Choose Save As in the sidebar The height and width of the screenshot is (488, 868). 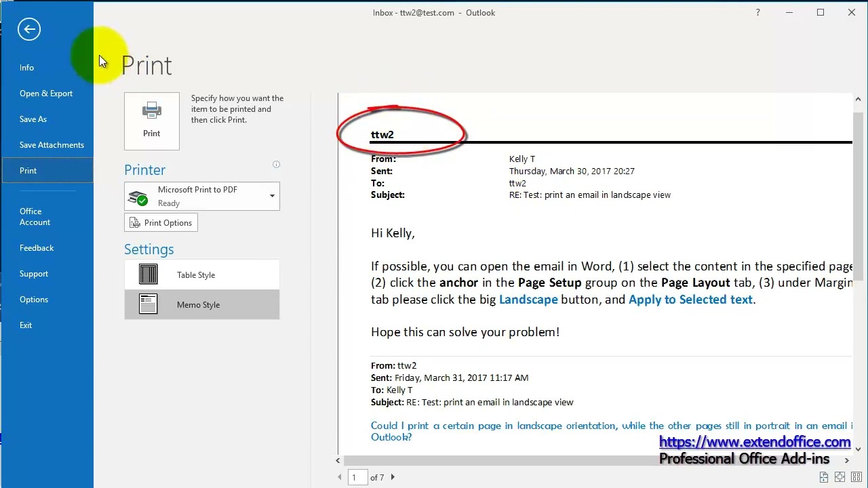(x=33, y=119)
